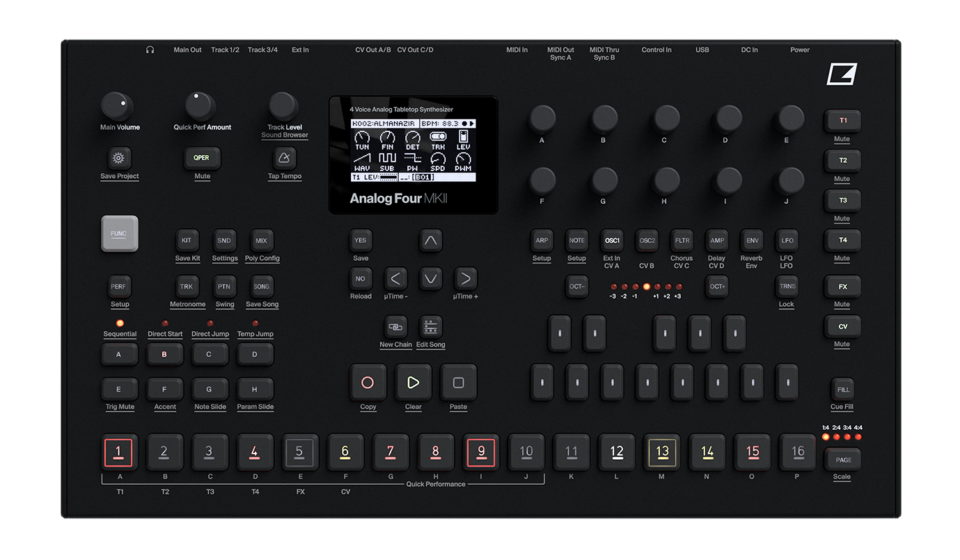960x560 pixels.
Task: Confirm with the YES Save button
Action: 361,241
